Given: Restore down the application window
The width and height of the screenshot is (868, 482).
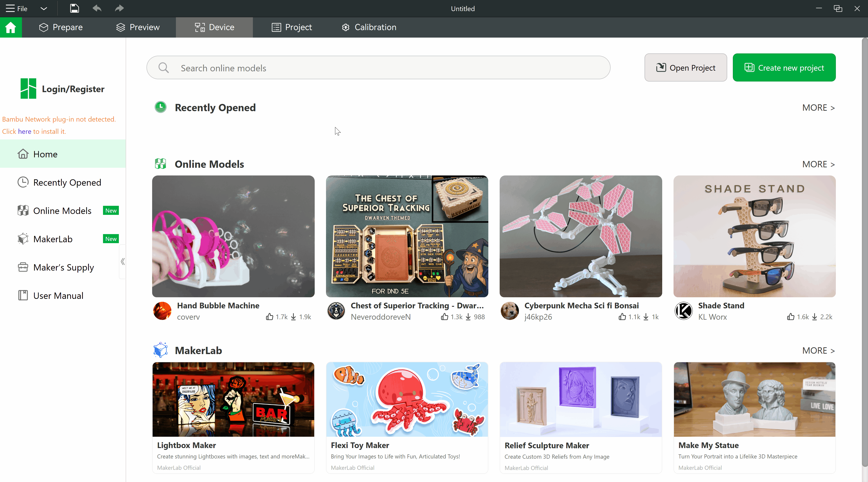Looking at the screenshot, I should tap(838, 8).
